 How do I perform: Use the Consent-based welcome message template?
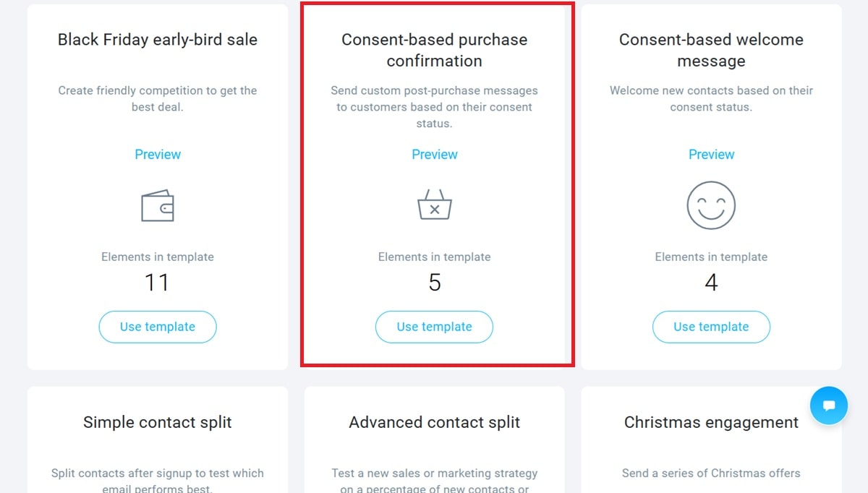coord(711,327)
